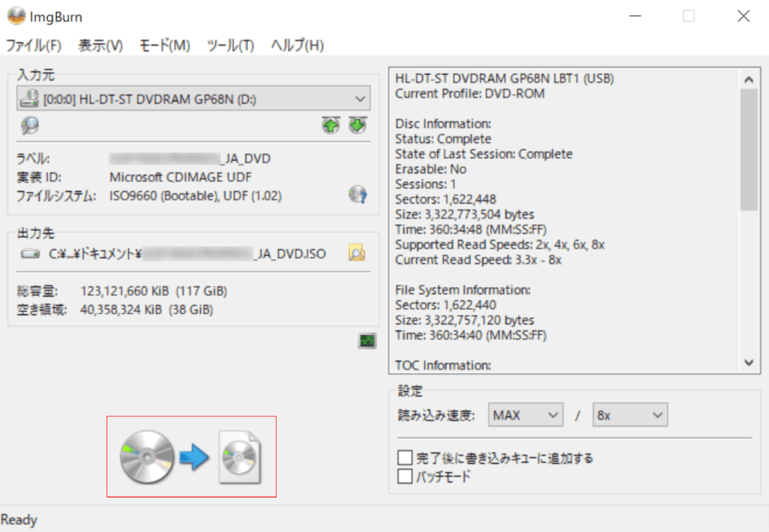Show the graph data display icon
Viewport: 769px width, 532px height.
(367, 340)
